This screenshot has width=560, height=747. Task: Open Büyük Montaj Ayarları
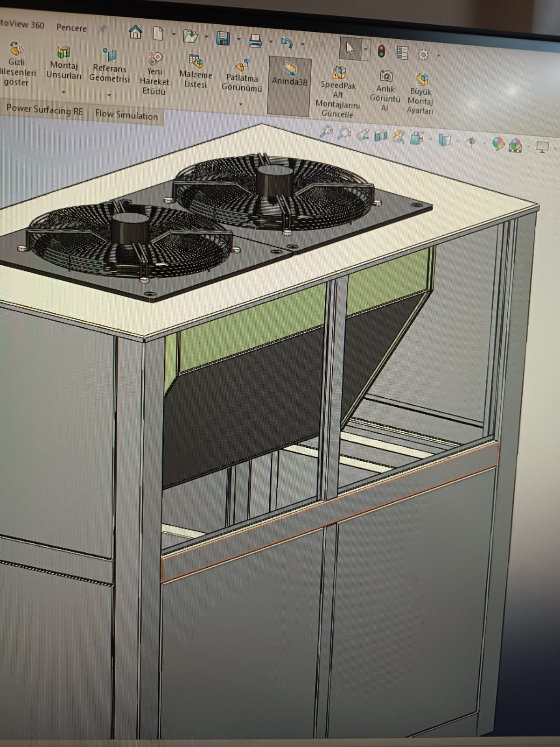(x=420, y=93)
